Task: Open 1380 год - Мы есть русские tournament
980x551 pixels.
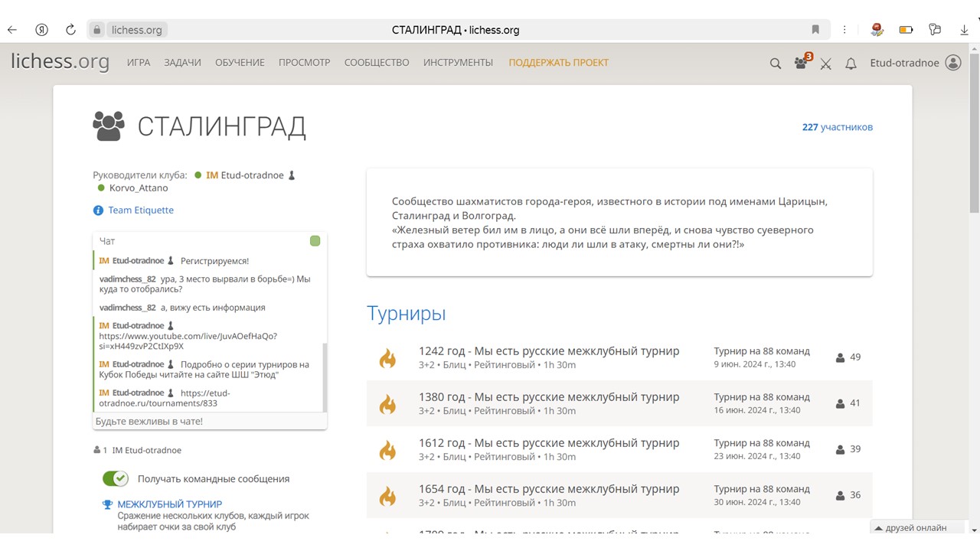Action: click(549, 397)
